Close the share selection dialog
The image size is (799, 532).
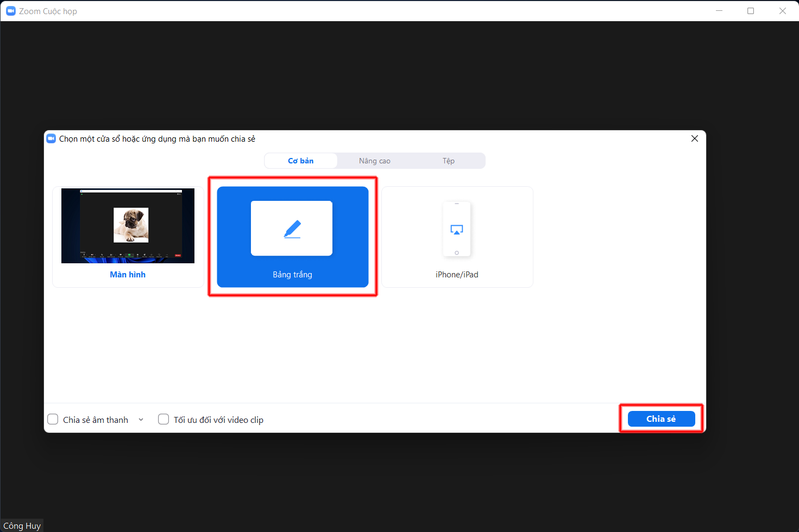(x=695, y=138)
